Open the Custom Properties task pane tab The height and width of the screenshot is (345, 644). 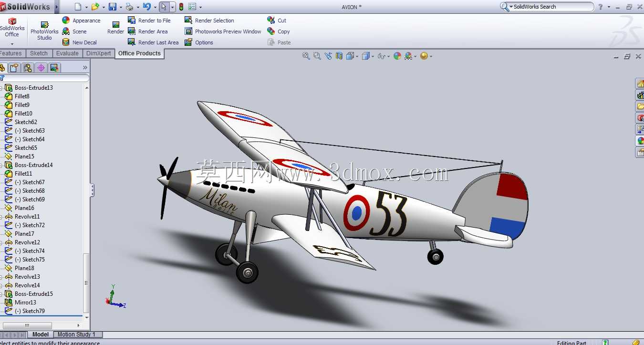tap(640, 152)
